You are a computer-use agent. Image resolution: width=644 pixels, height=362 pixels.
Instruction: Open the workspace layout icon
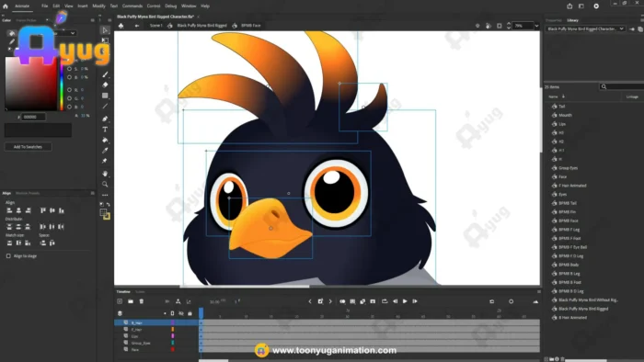[581, 6]
